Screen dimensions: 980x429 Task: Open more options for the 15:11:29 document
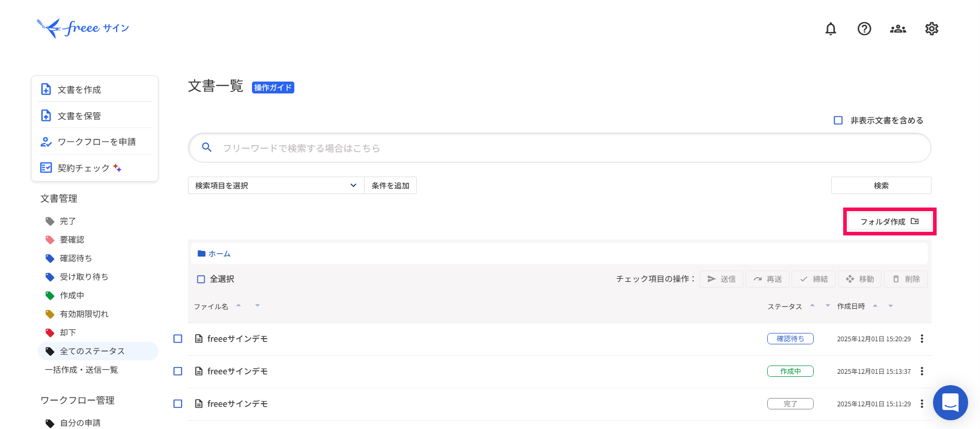pyautogui.click(x=922, y=404)
